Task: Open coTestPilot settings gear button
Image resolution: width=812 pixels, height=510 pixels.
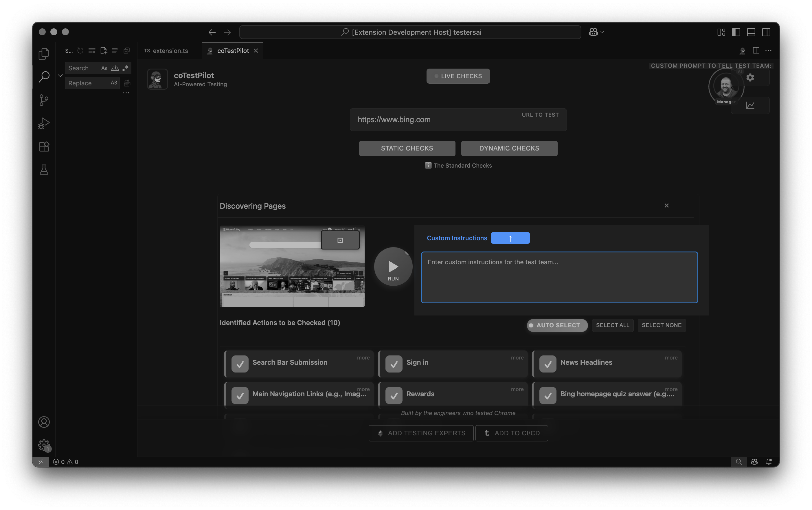Action: tap(750, 78)
